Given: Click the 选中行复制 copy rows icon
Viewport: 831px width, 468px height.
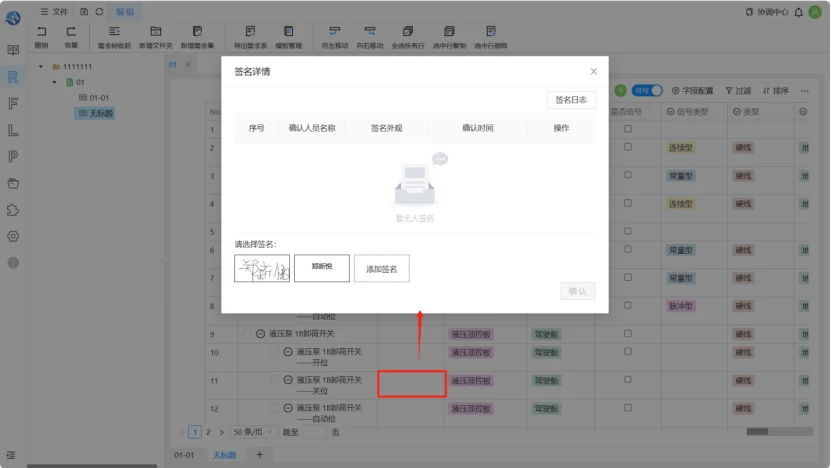Looking at the screenshot, I should 449,32.
